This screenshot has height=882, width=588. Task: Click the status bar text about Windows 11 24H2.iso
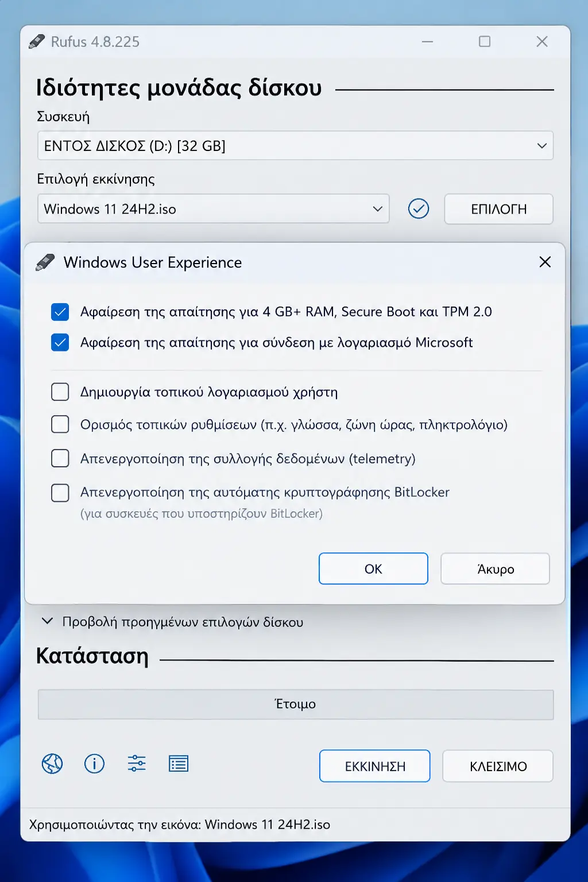180,825
